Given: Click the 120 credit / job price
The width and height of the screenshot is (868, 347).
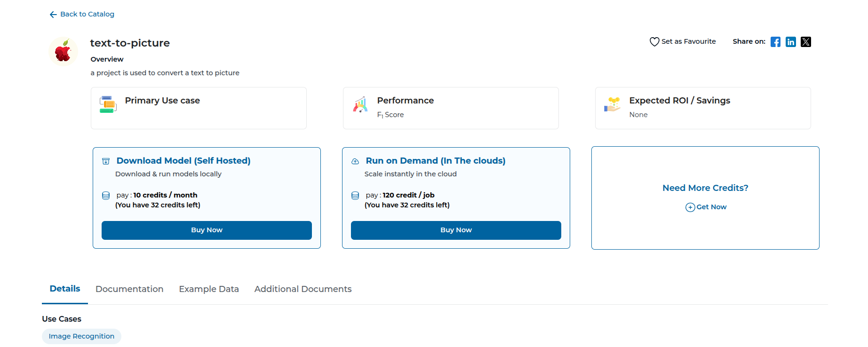Looking at the screenshot, I should pos(408,195).
